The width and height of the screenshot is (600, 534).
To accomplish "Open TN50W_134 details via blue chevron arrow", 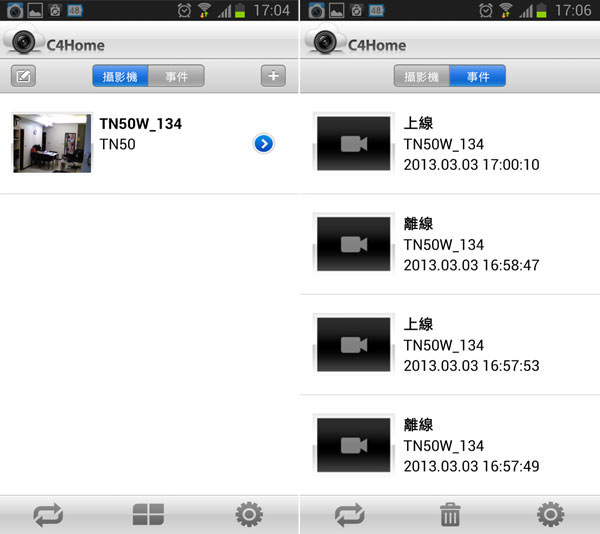I will tap(264, 144).
